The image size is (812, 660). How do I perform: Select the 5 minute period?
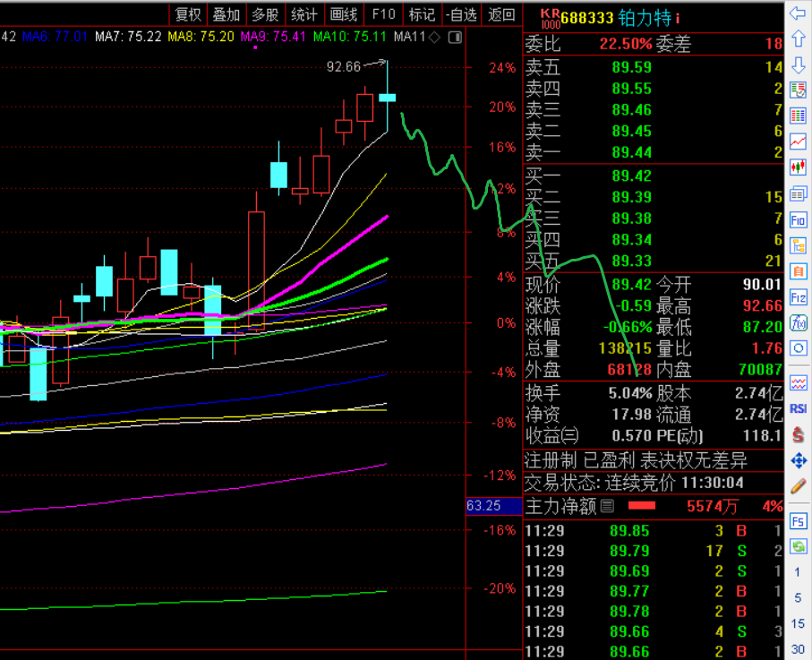tap(798, 598)
